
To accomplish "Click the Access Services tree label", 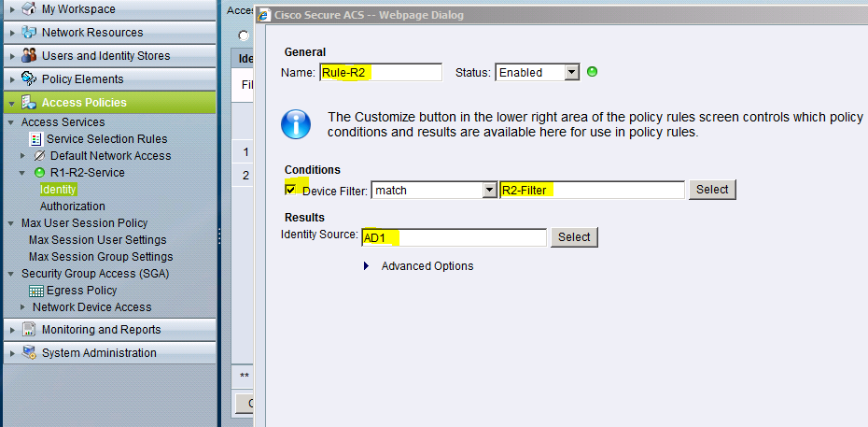I will [x=63, y=122].
